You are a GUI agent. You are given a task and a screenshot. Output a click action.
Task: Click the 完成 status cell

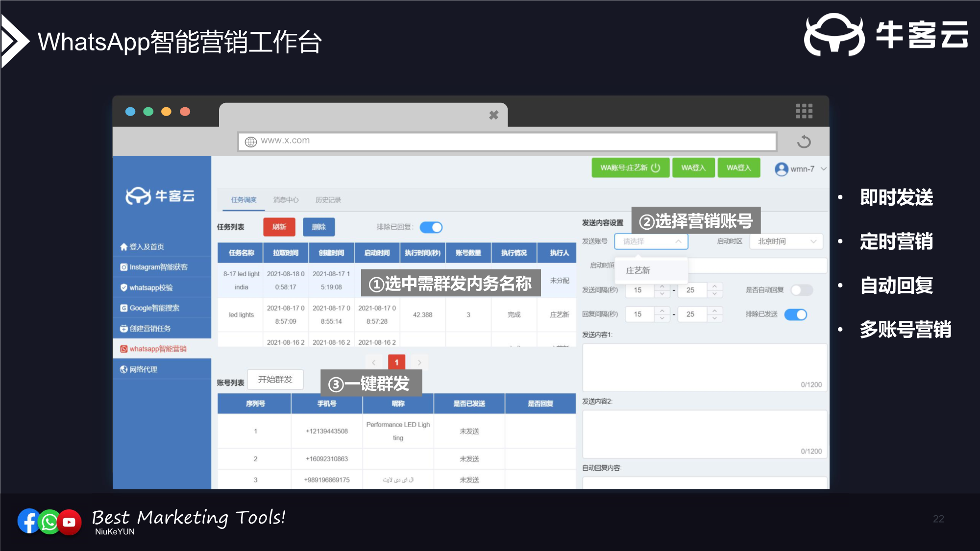[514, 314]
